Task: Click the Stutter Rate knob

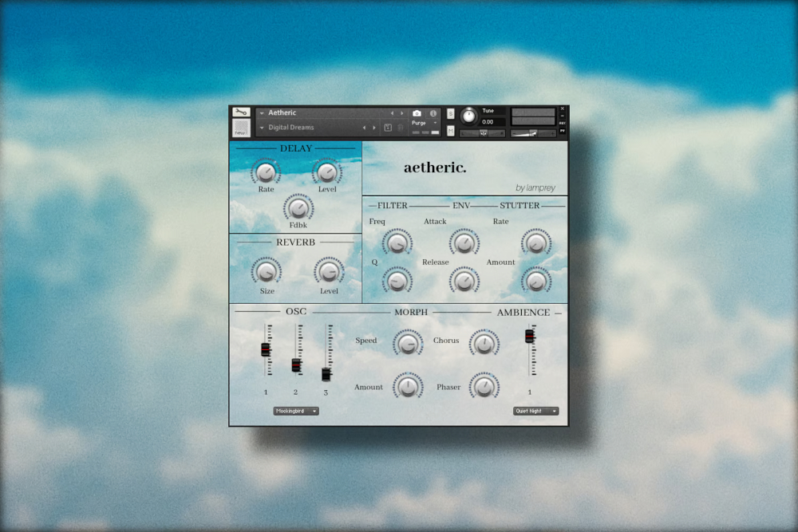Action: (x=535, y=242)
